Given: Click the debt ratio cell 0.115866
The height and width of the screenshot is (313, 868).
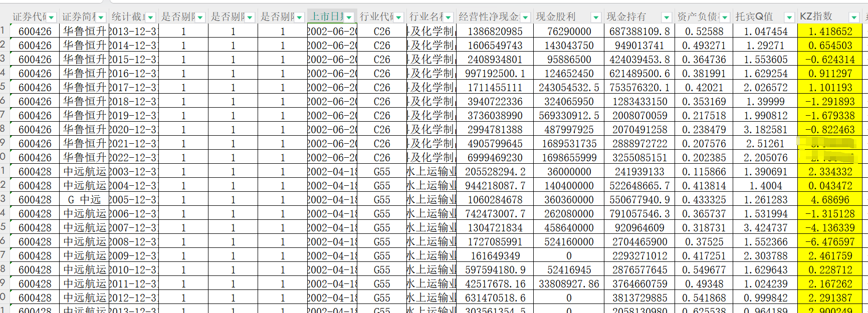Looking at the screenshot, I should tap(704, 171).
